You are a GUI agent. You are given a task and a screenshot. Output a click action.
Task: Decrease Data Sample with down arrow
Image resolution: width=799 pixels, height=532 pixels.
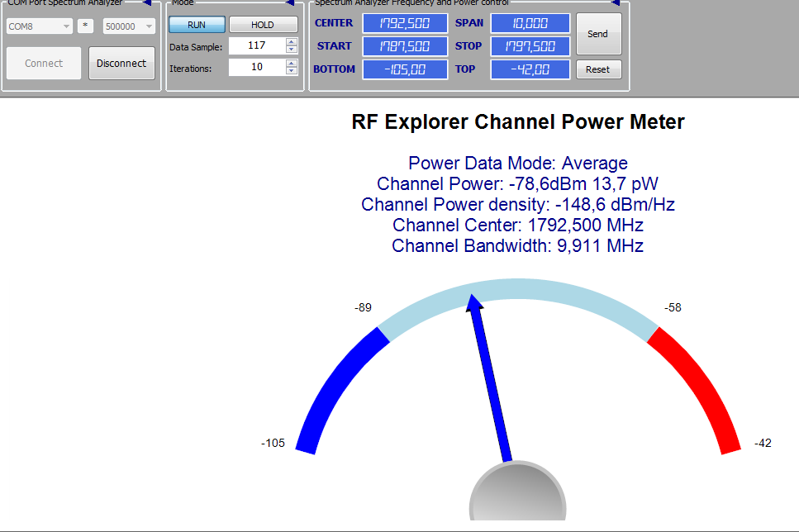[x=292, y=50]
